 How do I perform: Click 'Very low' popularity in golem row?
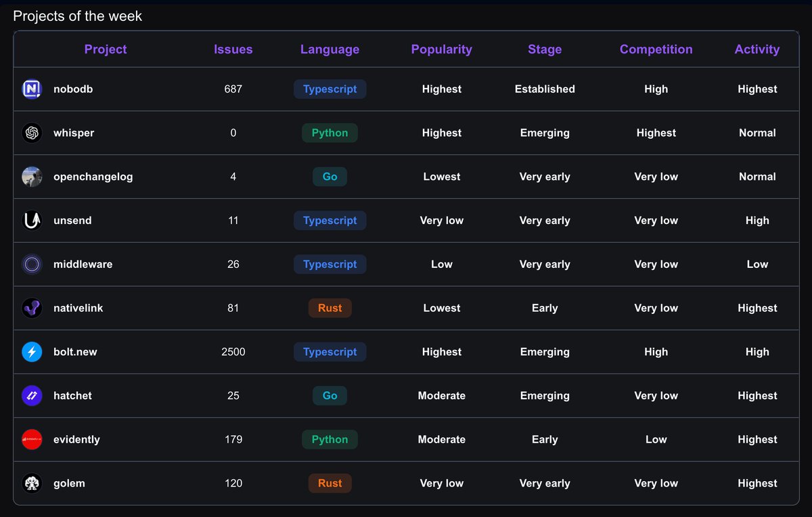[442, 483]
